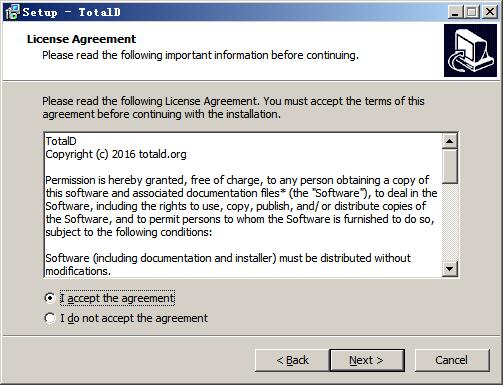Minimize the Setup window

point(455,12)
